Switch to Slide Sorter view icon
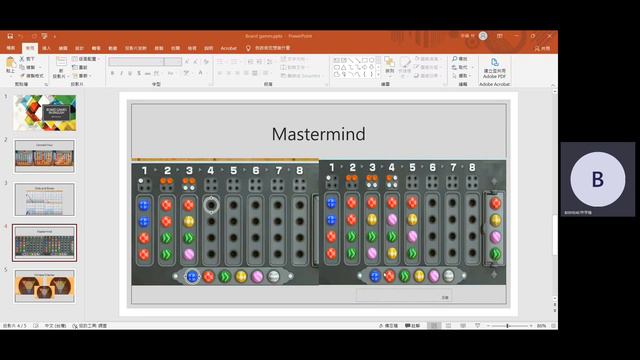The height and width of the screenshot is (360, 640). pos(448,326)
